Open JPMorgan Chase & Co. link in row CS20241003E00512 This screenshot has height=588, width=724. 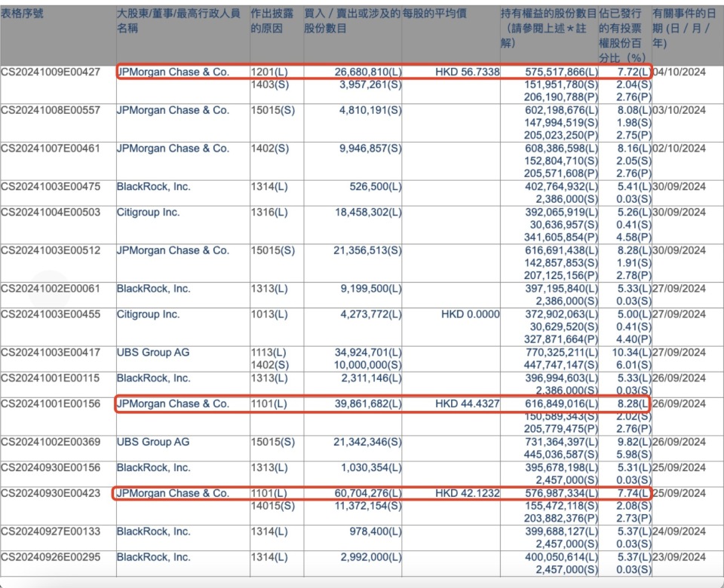pos(173,250)
